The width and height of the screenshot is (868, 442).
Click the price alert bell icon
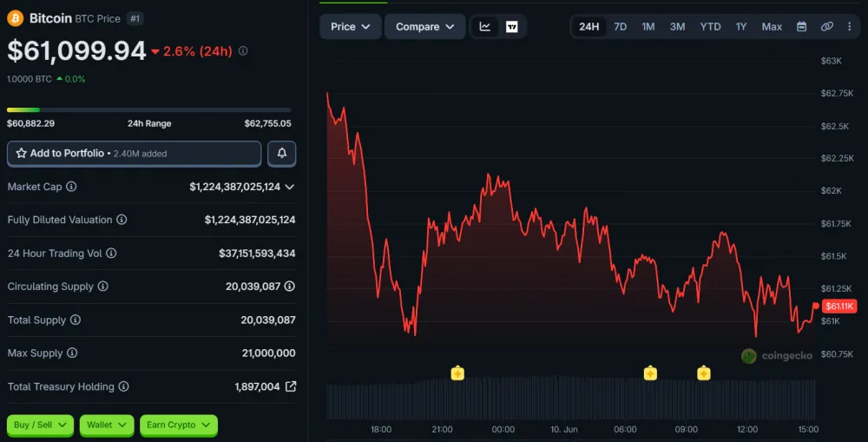tap(282, 154)
